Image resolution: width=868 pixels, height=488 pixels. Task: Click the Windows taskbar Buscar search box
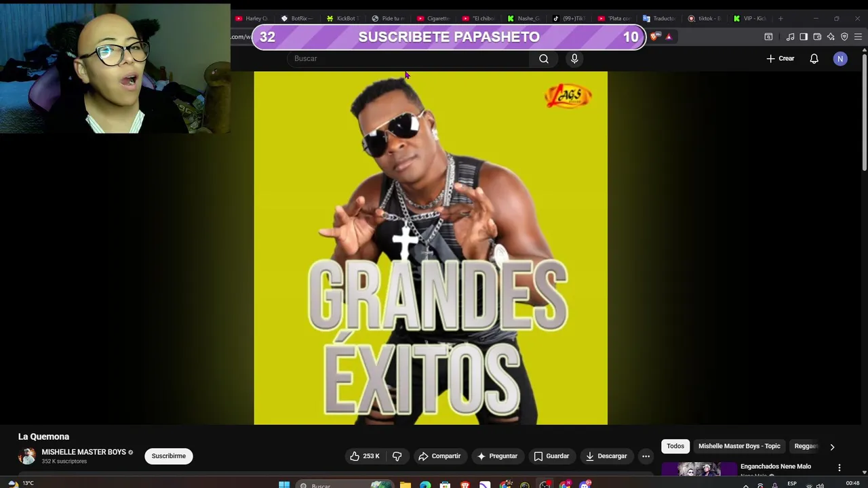(344, 485)
